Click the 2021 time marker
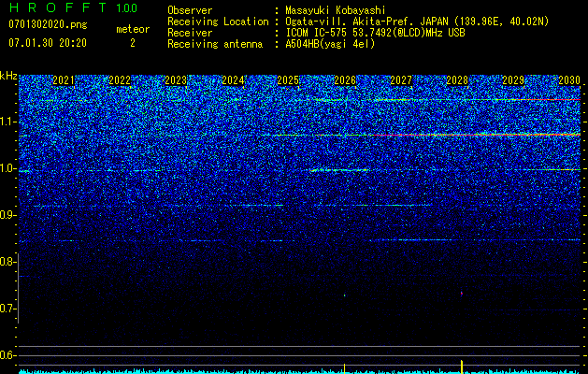588x374 pixels. 63,80
